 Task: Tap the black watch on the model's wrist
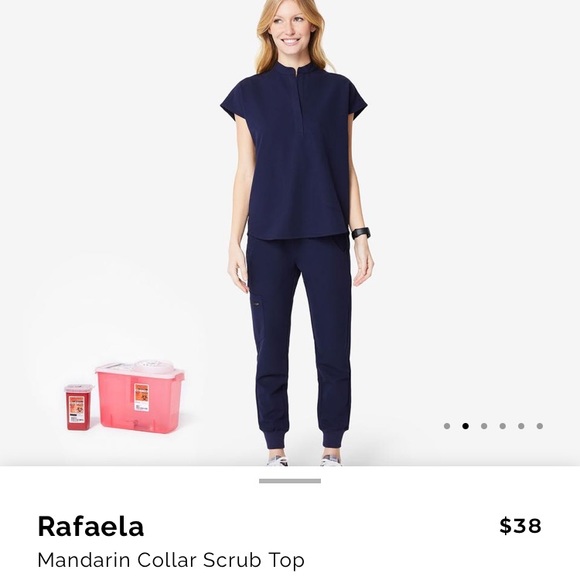[361, 233]
